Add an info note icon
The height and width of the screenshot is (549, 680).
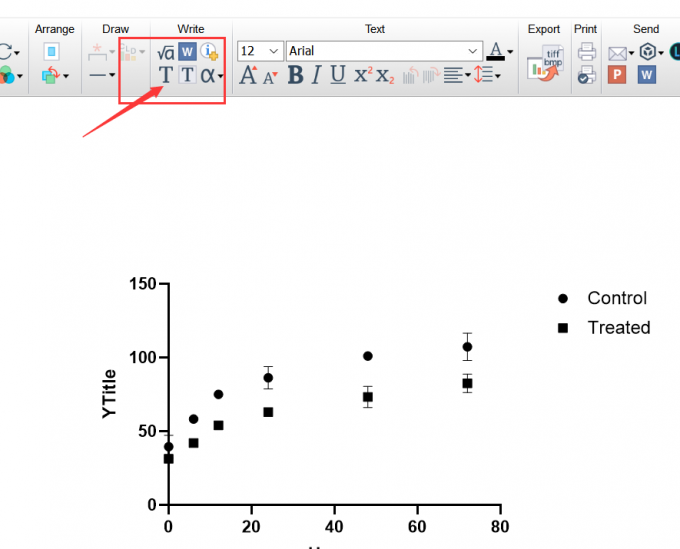click(209, 52)
